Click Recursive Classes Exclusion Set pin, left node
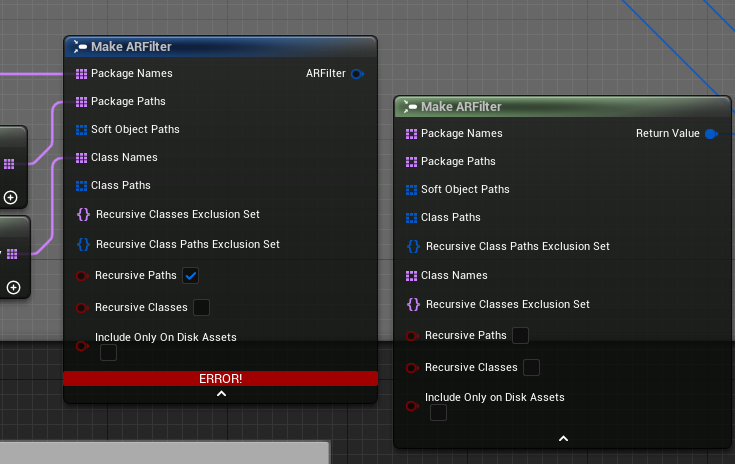Image resolution: width=735 pixels, height=464 pixels. (x=83, y=215)
